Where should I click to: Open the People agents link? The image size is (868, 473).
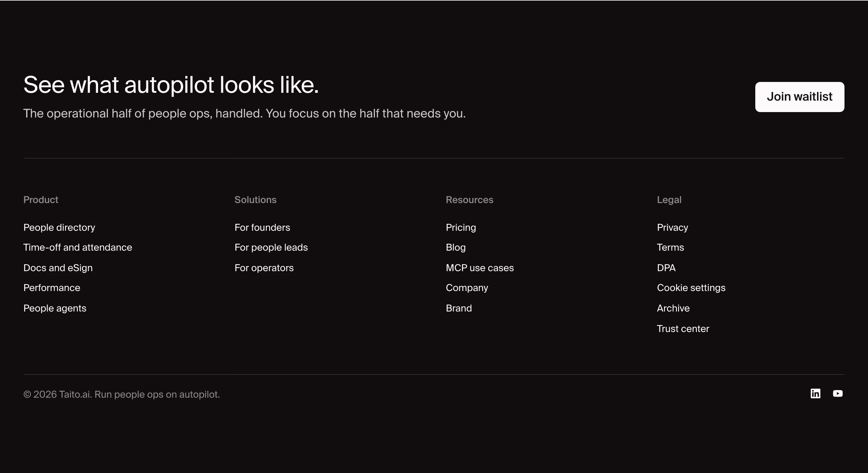(55, 308)
